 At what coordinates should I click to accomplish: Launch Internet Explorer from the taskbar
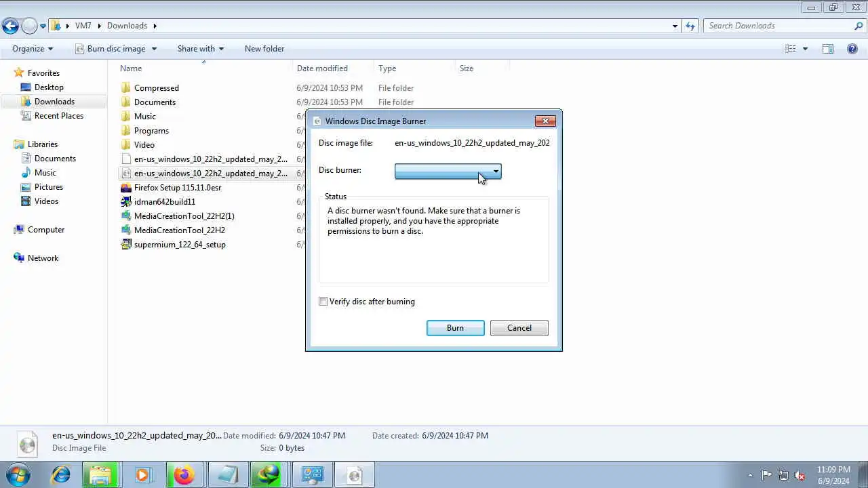pos(61,474)
